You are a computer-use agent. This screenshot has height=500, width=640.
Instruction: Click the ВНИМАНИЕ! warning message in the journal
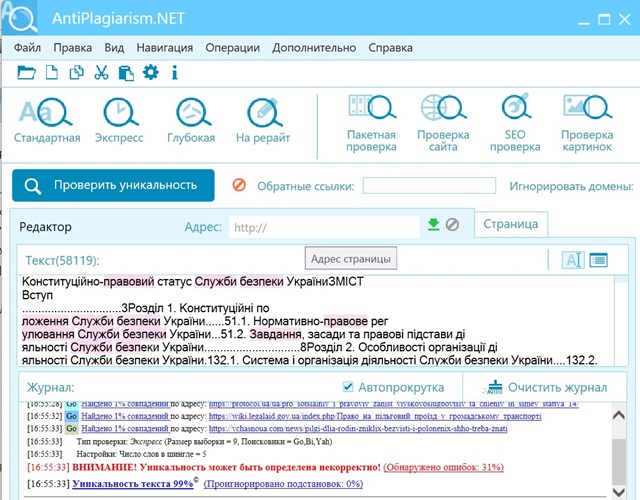click(226, 467)
